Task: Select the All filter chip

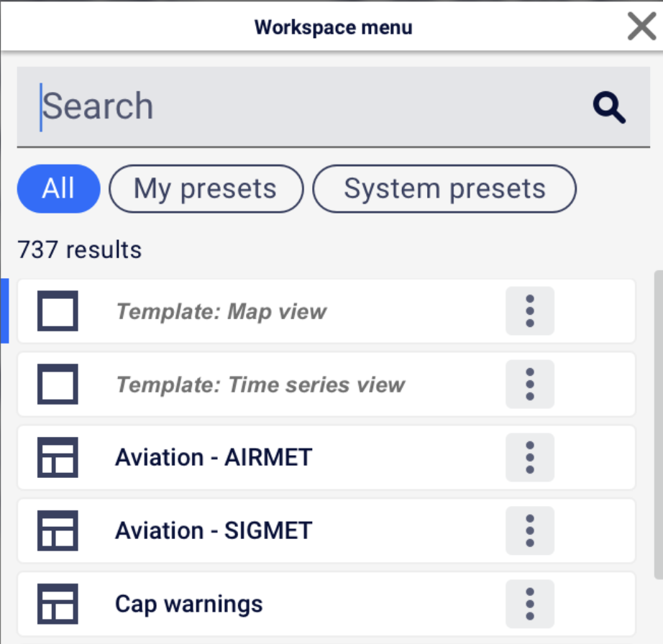Action: [x=58, y=188]
